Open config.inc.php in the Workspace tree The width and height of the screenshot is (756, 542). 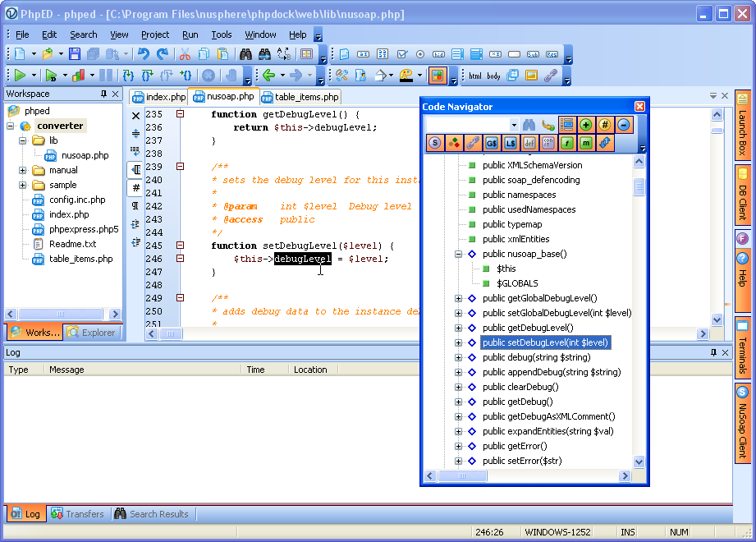coord(77,200)
